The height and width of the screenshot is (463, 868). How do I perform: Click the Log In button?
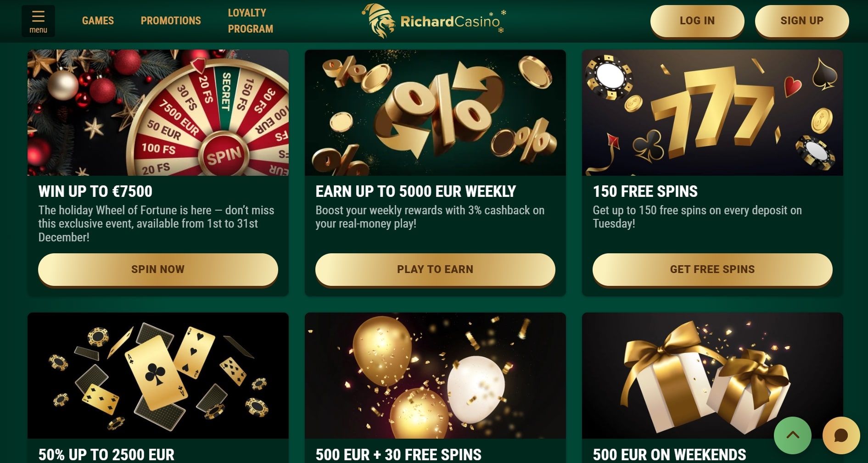point(697,21)
